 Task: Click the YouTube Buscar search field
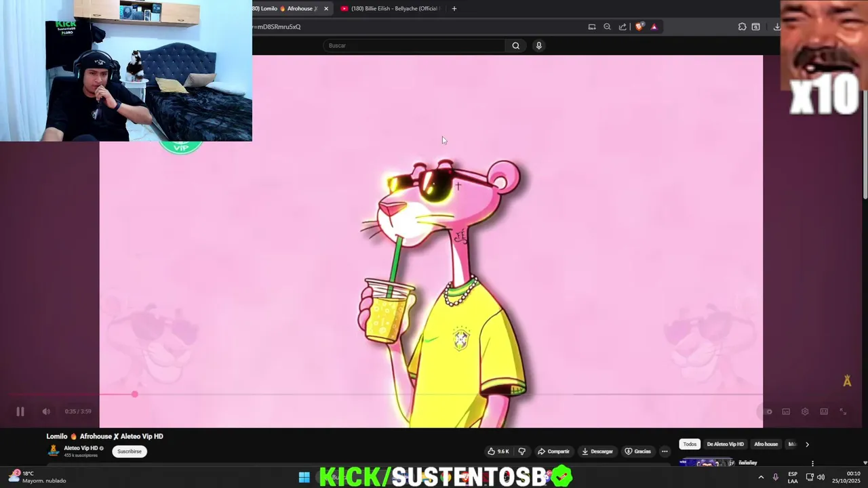click(414, 45)
